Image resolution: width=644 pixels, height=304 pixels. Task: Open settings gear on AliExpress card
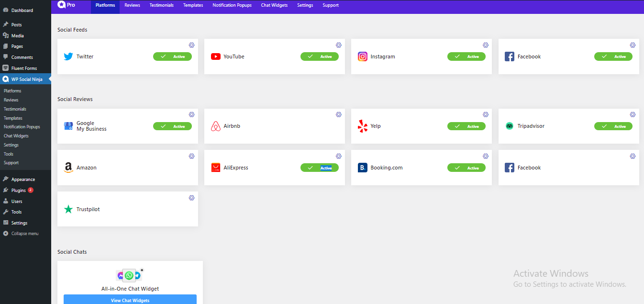point(338,156)
